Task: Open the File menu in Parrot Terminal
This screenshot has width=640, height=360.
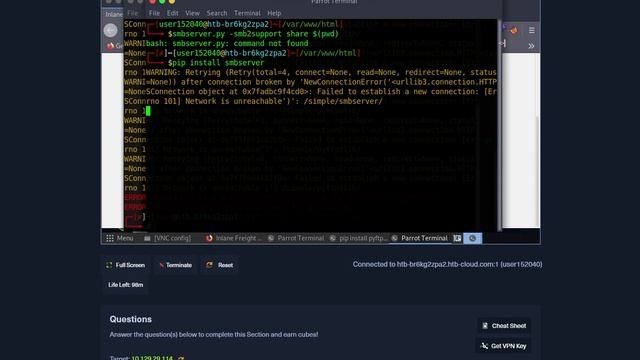Action: click(x=154, y=13)
